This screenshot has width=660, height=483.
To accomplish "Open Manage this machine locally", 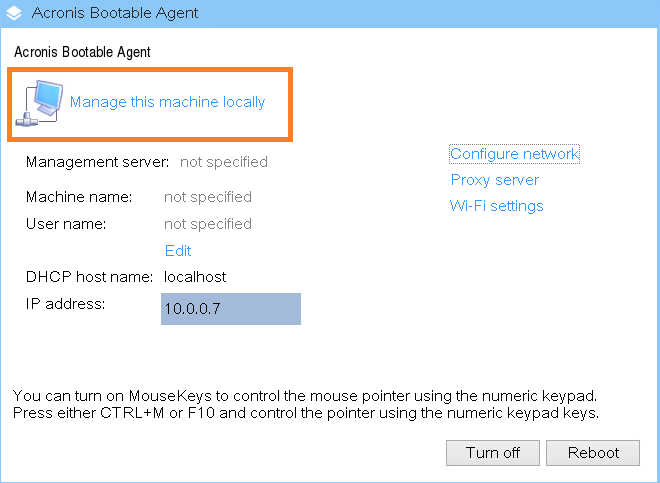I will (167, 102).
